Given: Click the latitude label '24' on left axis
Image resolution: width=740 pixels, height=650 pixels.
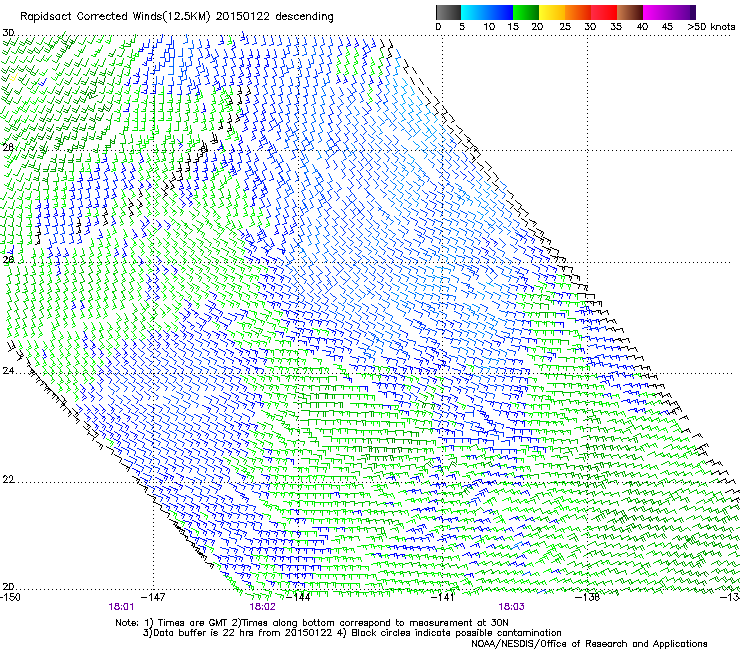Looking at the screenshot, I should tap(8, 371).
